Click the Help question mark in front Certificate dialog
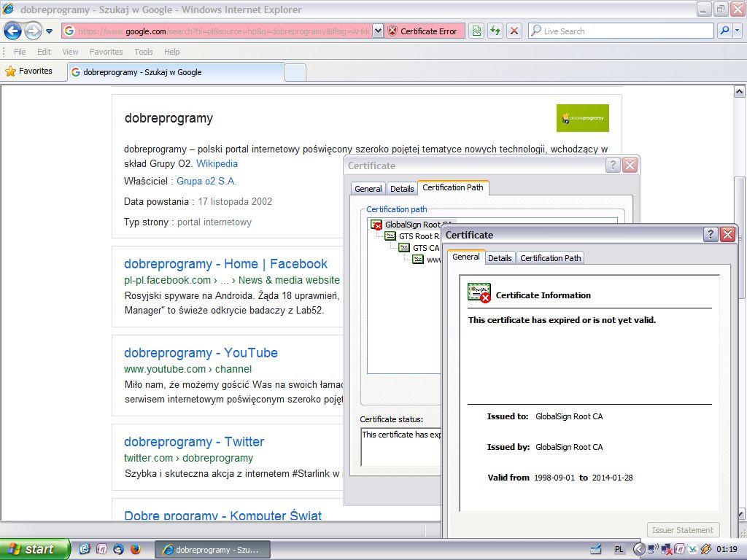Viewport: 747px width, 560px height. tap(710, 234)
